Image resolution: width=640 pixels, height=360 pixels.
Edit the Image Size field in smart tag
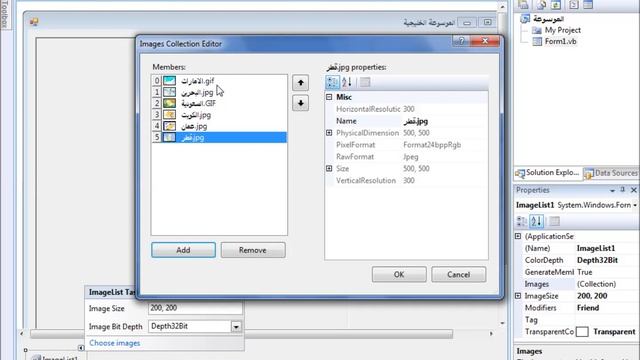click(195, 308)
